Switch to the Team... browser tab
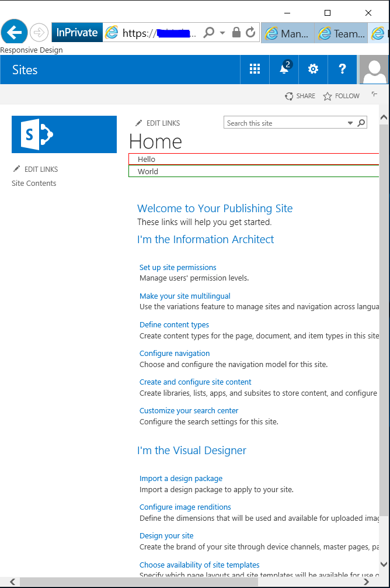This screenshot has height=588, width=390. 342,33
